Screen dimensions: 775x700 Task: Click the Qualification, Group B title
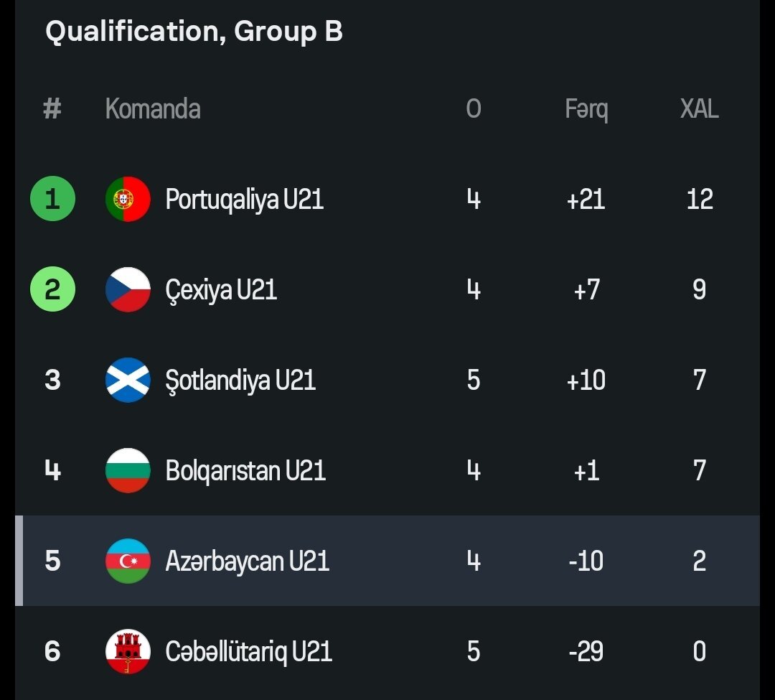point(194,32)
